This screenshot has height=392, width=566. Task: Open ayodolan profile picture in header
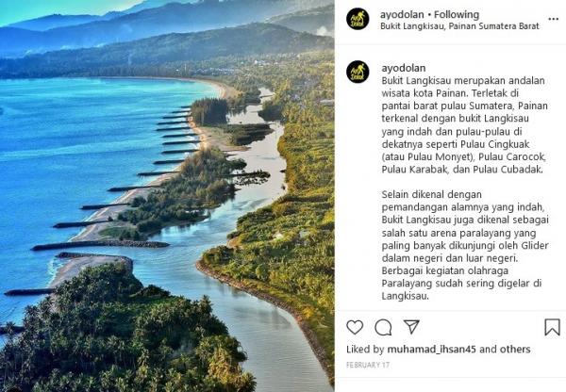358,19
